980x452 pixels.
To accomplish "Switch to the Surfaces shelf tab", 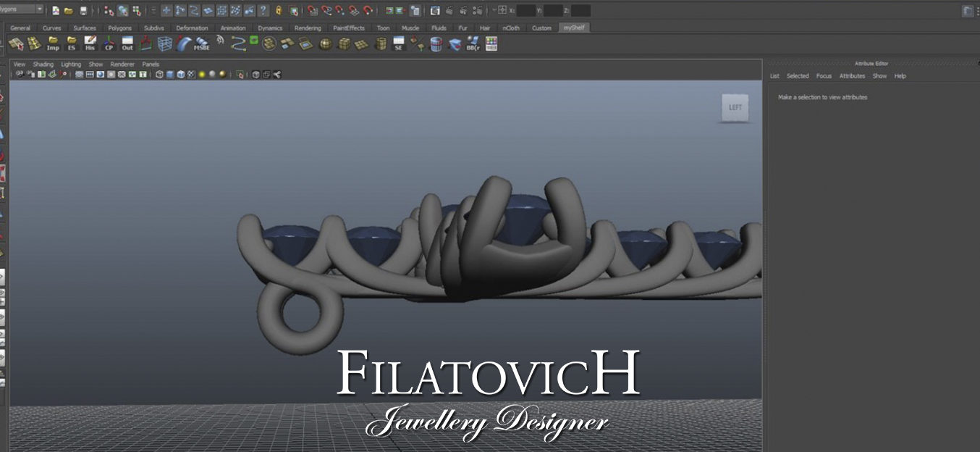I will [x=85, y=28].
